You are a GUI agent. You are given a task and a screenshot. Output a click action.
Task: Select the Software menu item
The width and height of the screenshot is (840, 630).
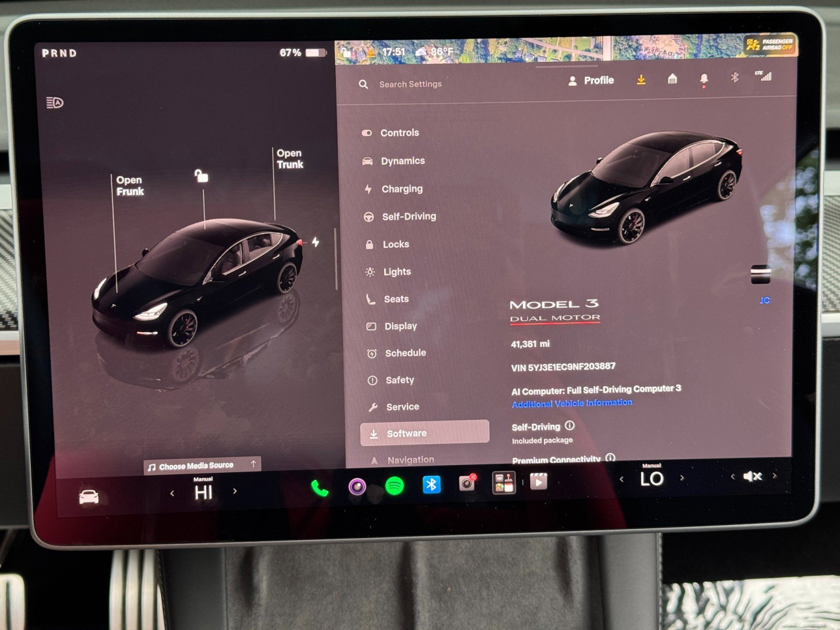tap(425, 433)
